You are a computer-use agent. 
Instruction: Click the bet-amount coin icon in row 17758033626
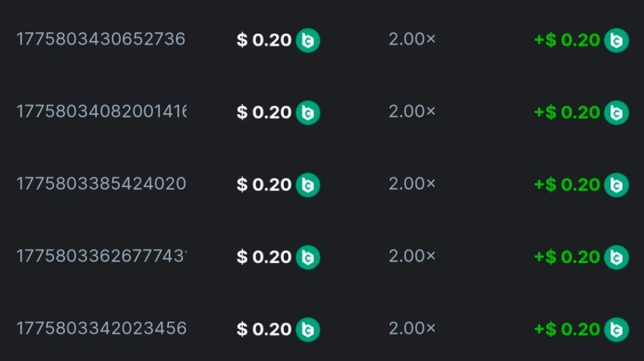tap(308, 257)
